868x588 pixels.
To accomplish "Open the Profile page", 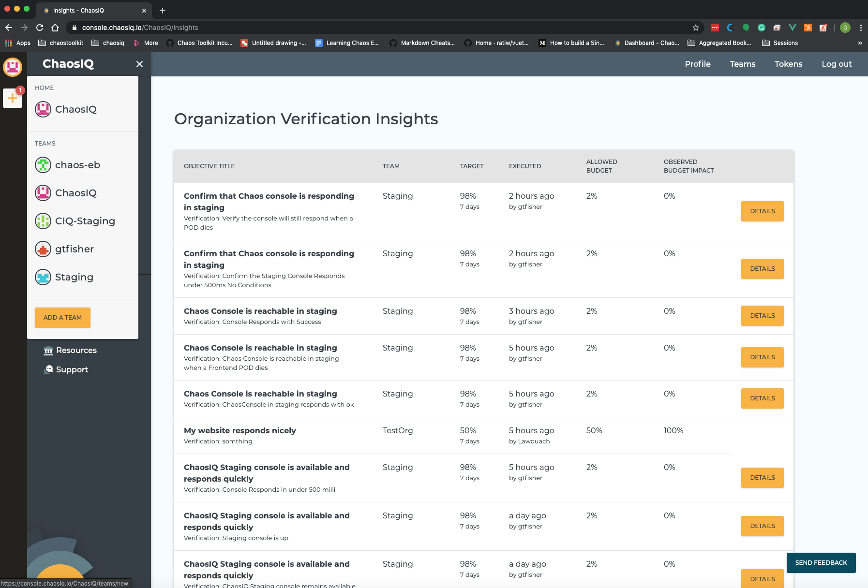I will (x=698, y=64).
